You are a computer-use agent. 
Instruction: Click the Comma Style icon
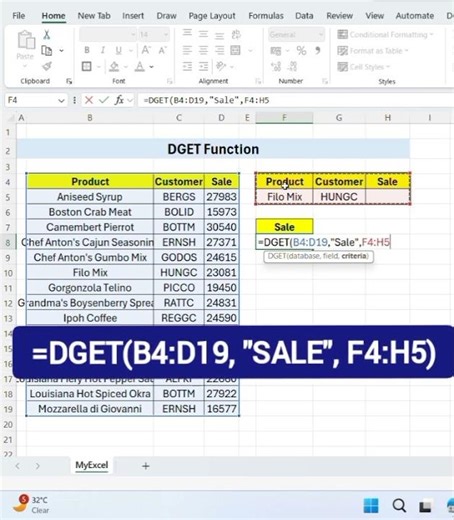[318, 51]
